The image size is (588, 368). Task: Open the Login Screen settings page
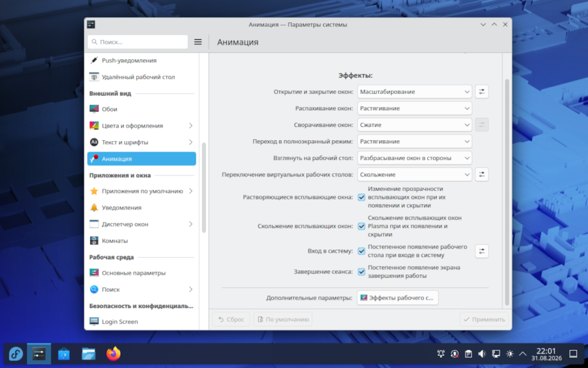(141, 321)
